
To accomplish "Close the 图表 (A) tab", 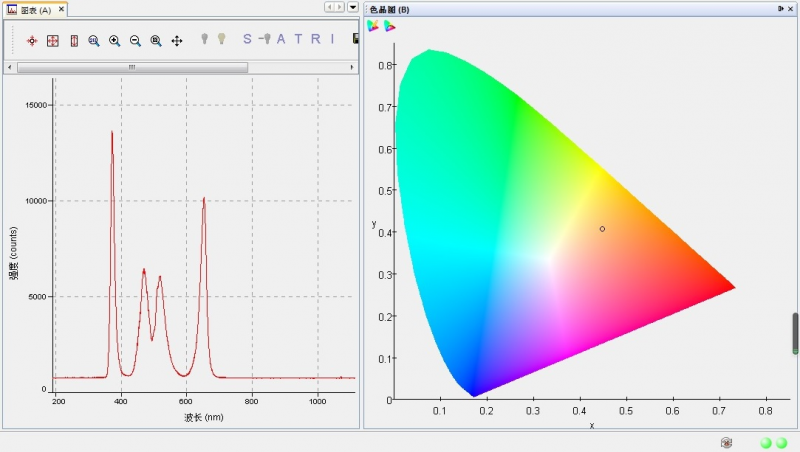I will coord(61,9).
